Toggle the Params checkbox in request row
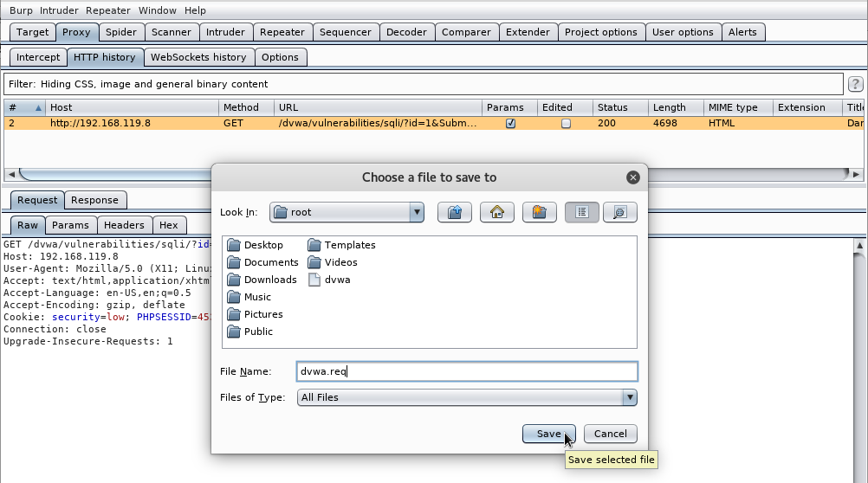 [x=510, y=124]
